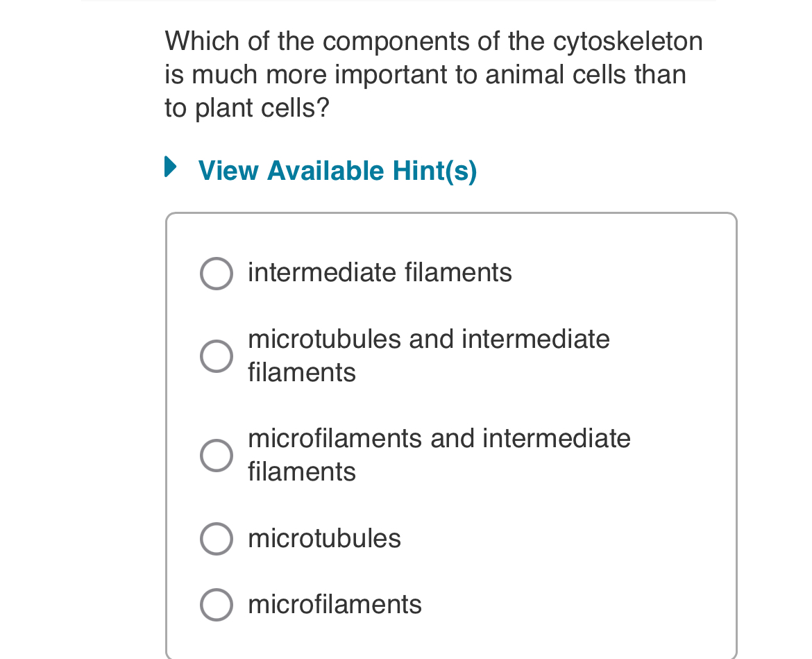Select the fourth answer option circle

pos(216,538)
